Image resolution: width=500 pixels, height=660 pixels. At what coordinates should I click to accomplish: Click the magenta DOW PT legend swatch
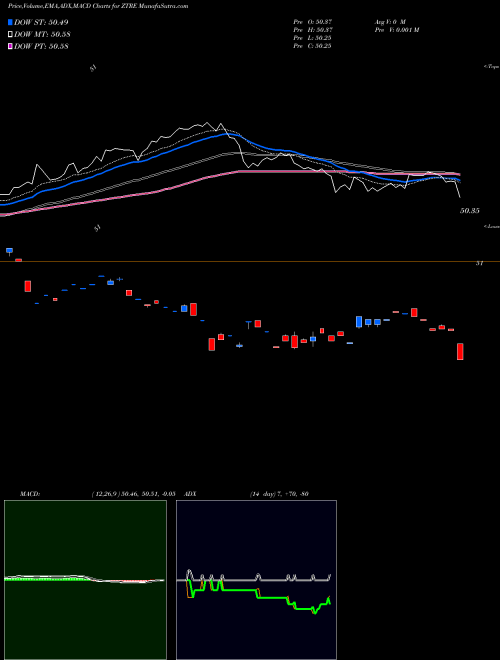click(x=10, y=46)
